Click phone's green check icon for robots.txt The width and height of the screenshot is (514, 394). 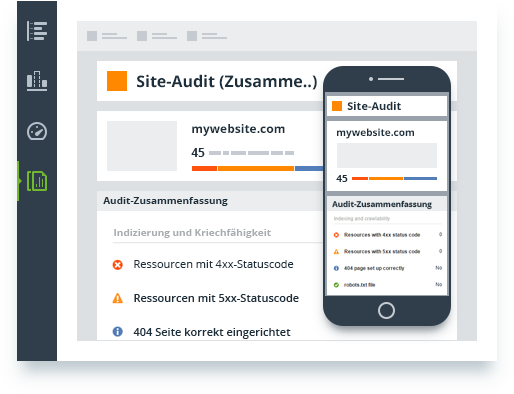tap(336, 285)
